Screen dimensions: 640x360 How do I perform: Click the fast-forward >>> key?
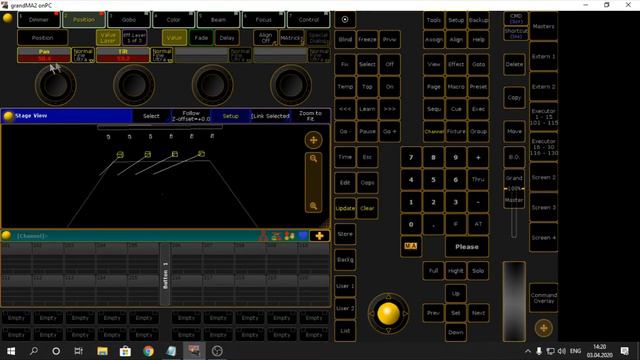[x=389, y=109]
